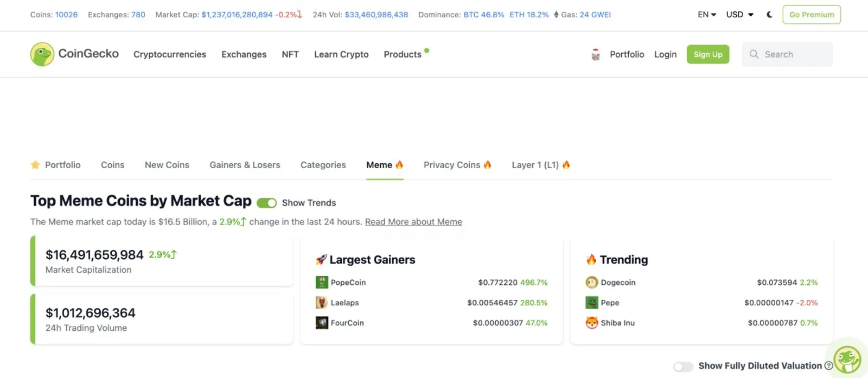Click the candy jar icon beside Portfolio

pyautogui.click(x=596, y=54)
